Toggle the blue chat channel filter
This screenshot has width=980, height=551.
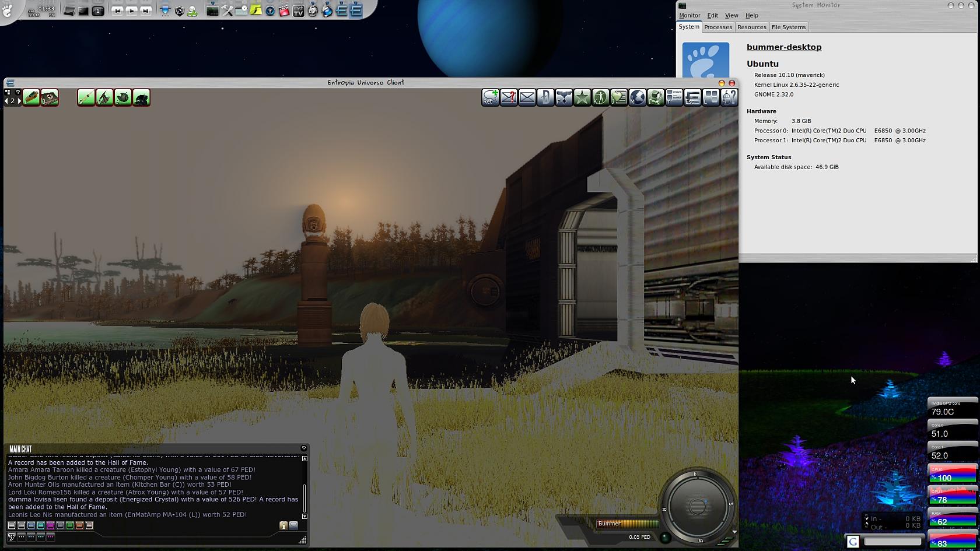[x=31, y=525]
